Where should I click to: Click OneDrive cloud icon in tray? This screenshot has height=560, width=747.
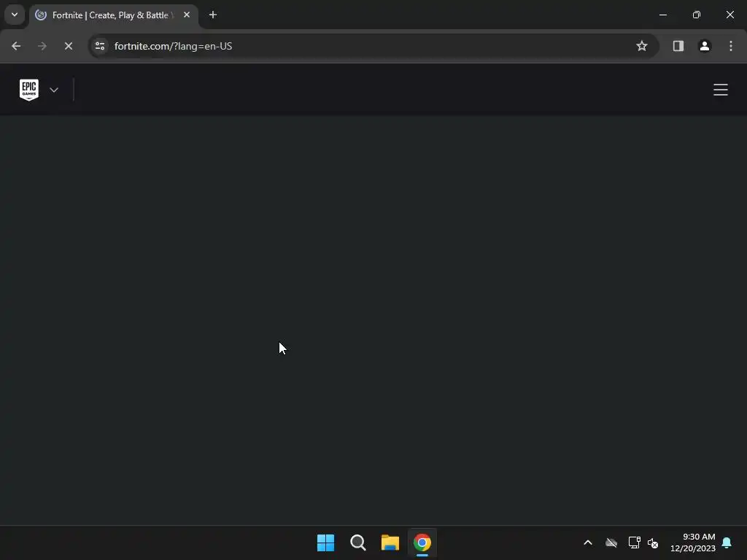point(611,542)
